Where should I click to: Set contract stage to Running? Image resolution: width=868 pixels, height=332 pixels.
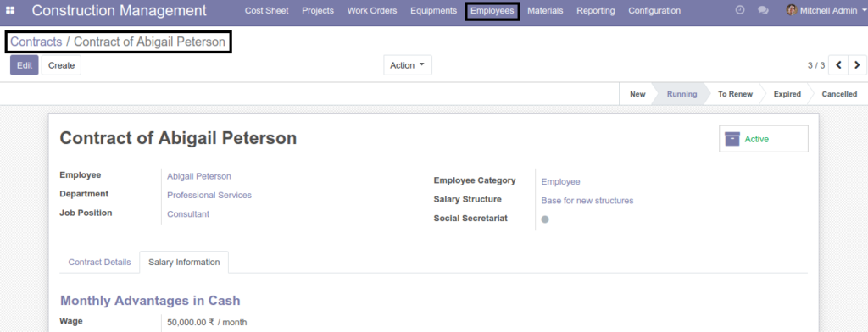pyautogui.click(x=682, y=94)
